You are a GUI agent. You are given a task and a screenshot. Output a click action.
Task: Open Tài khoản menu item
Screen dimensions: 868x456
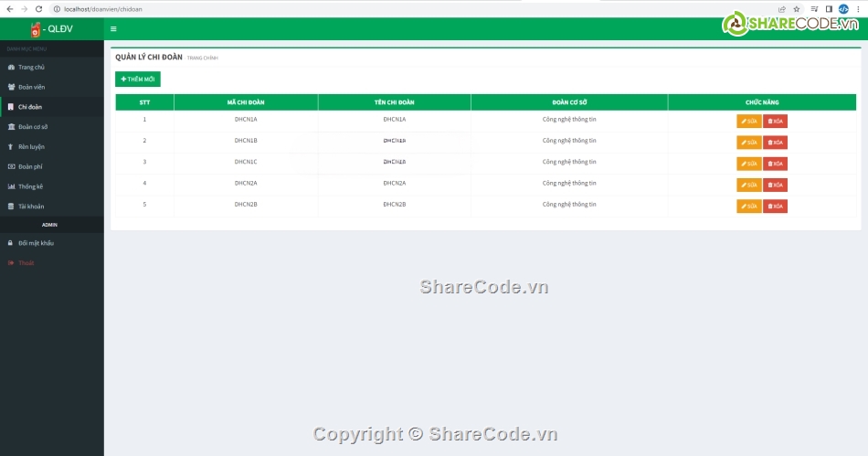pyautogui.click(x=52, y=207)
